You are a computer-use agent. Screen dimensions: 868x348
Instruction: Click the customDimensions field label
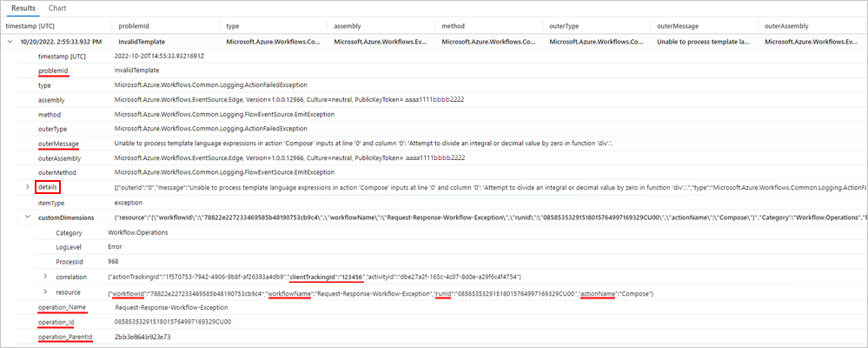[x=65, y=217]
